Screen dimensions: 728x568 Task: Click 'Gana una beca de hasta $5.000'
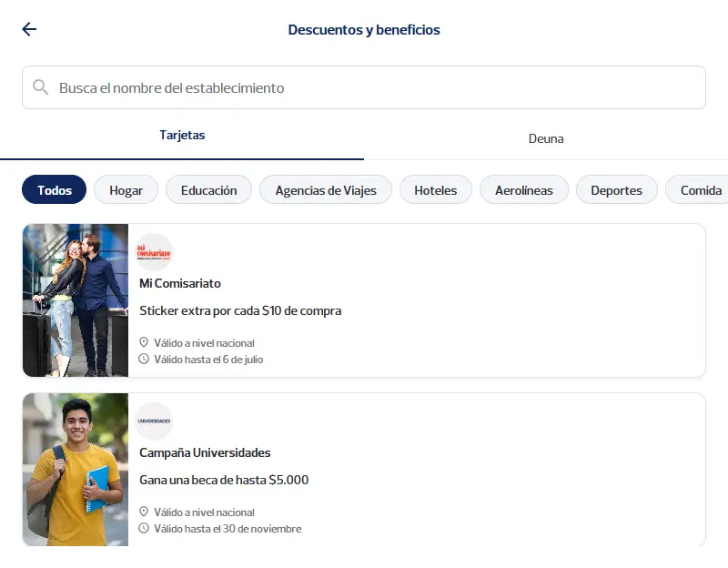[224, 480]
